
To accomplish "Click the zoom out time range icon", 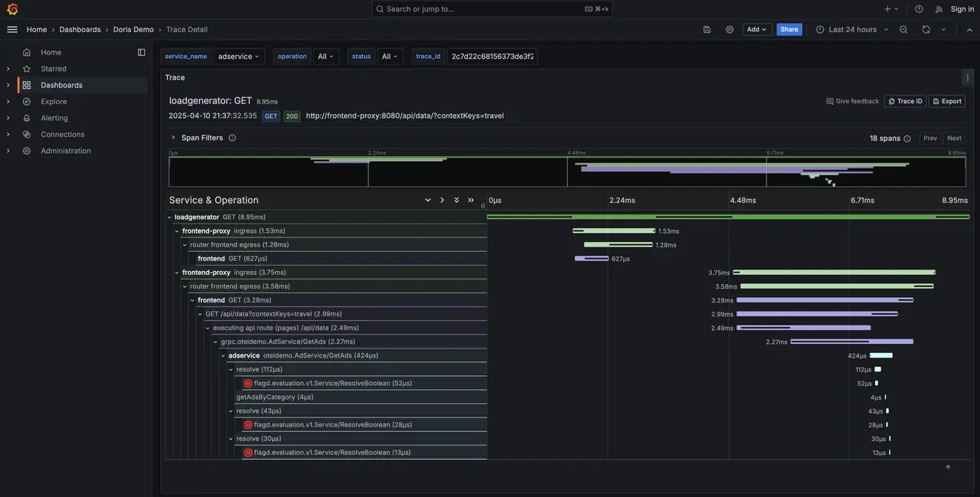I will point(903,30).
